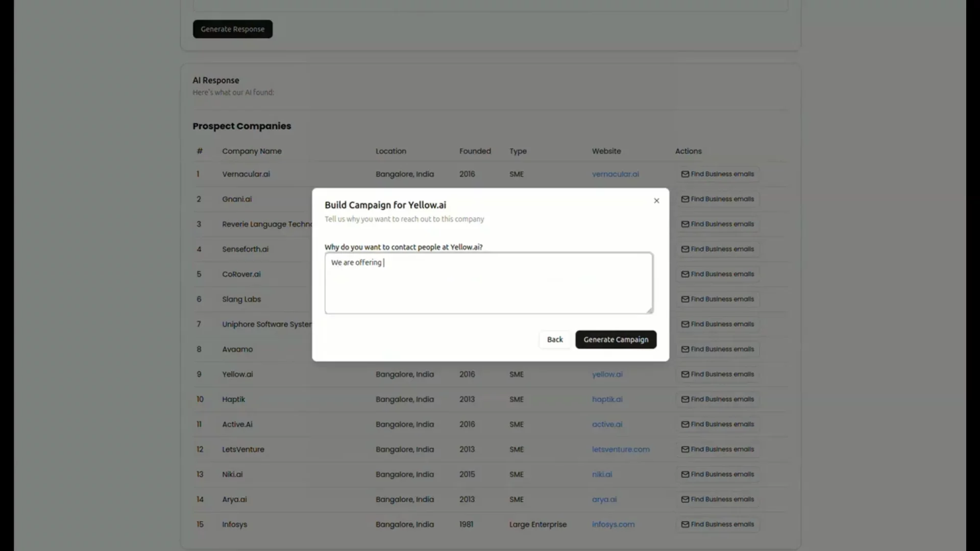Click the envelope icon for CoRover.ai emails
The image size is (980, 551).
click(x=685, y=274)
